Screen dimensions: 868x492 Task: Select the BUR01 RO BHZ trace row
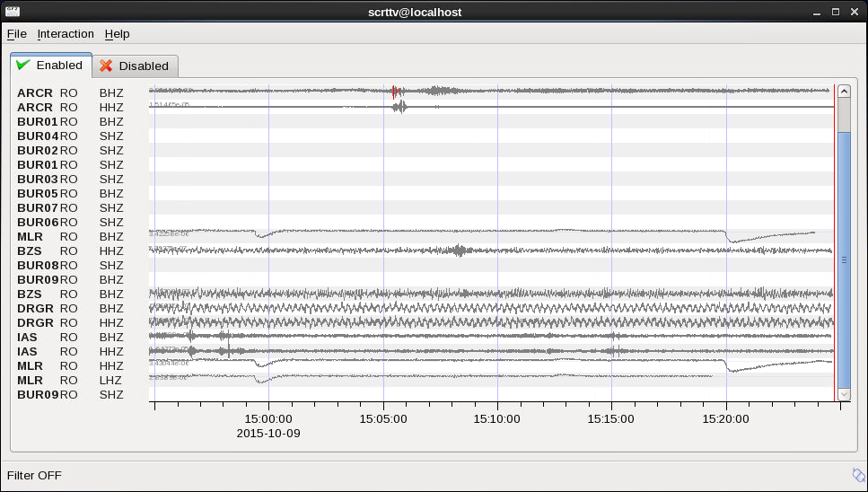click(x=425, y=121)
